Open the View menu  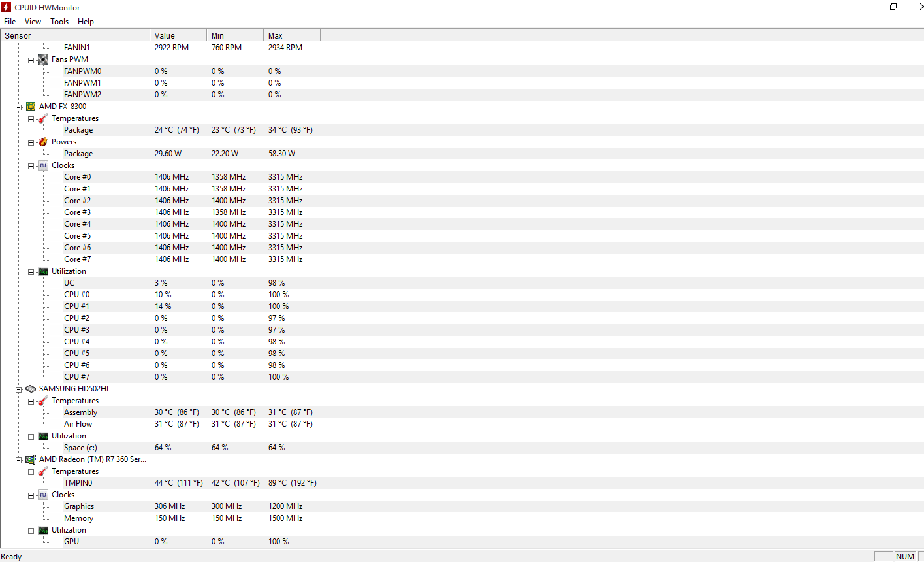33,22
